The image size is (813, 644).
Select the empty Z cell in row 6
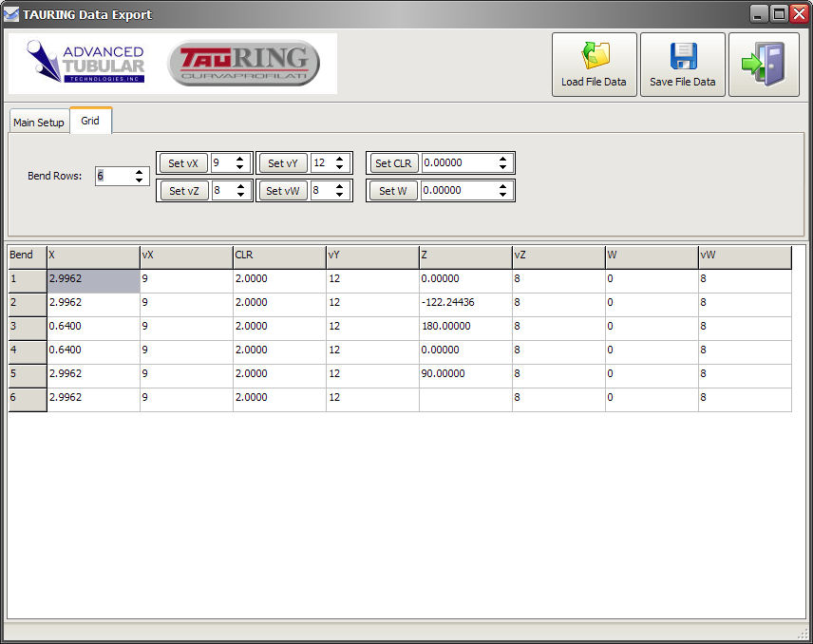pos(464,398)
